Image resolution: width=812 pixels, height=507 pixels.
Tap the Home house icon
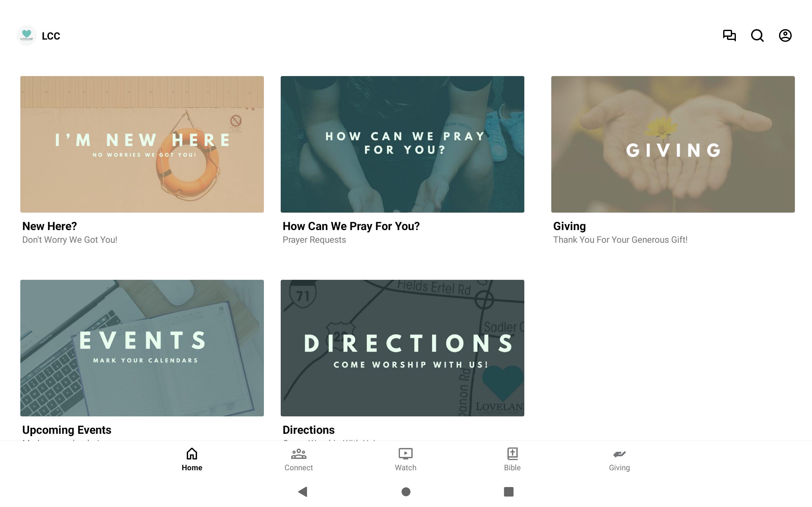[x=192, y=453]
